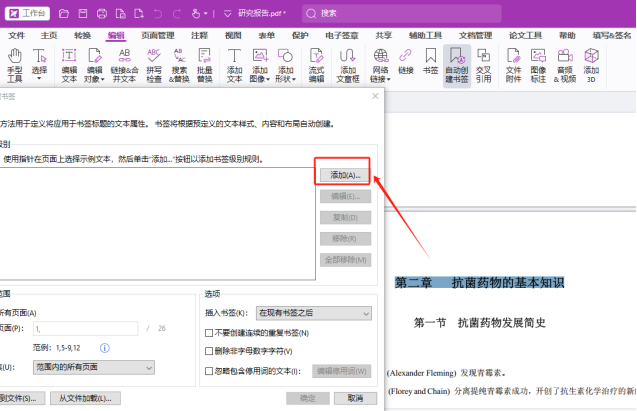Screen dimensions: 637x411
Task: Click the page range input field
Action: pos(85,327)
